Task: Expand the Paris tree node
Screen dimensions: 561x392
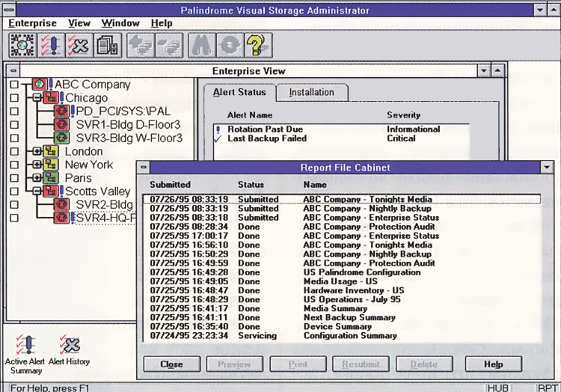Action: pos(37,177)
